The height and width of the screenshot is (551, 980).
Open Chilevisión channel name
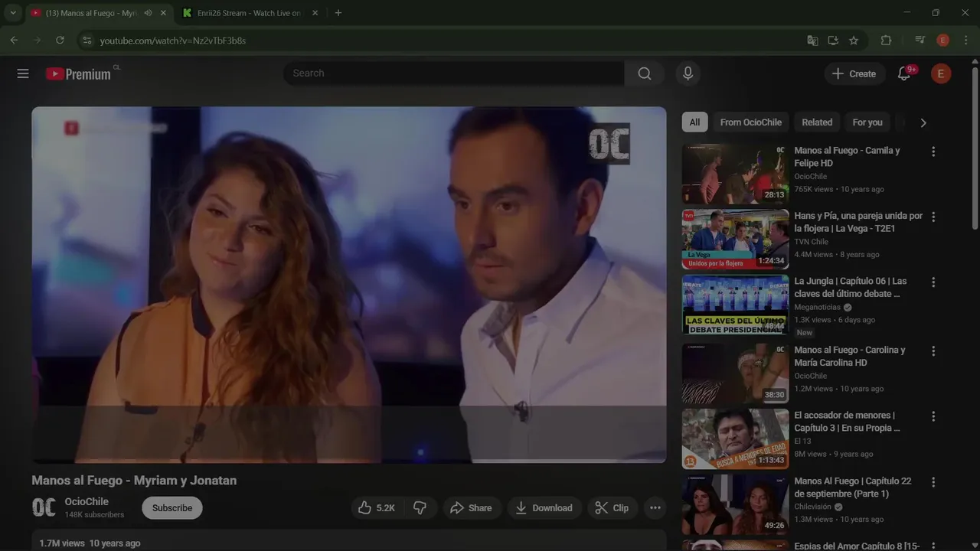[812, 507]
